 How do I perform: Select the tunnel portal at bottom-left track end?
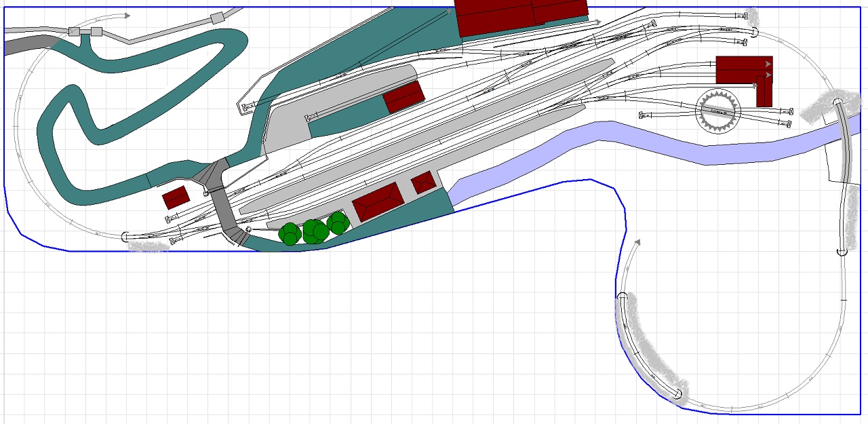[x=125, y=237]
